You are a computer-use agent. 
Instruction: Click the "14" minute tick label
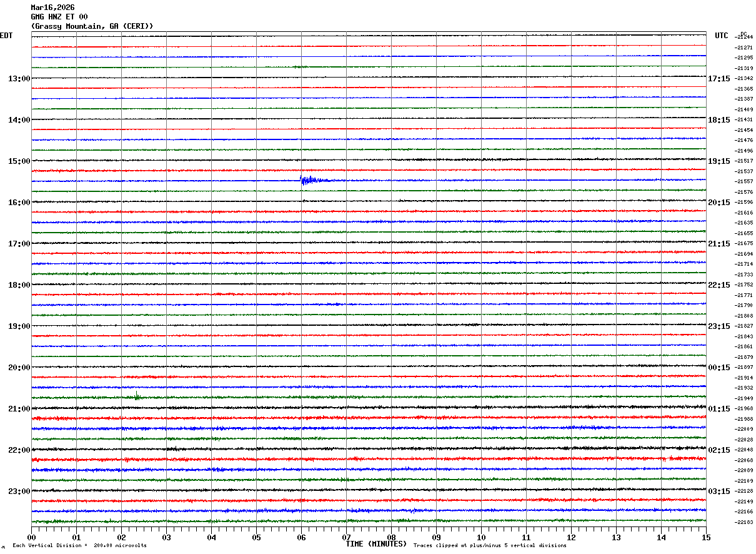(x=661, y=537)
